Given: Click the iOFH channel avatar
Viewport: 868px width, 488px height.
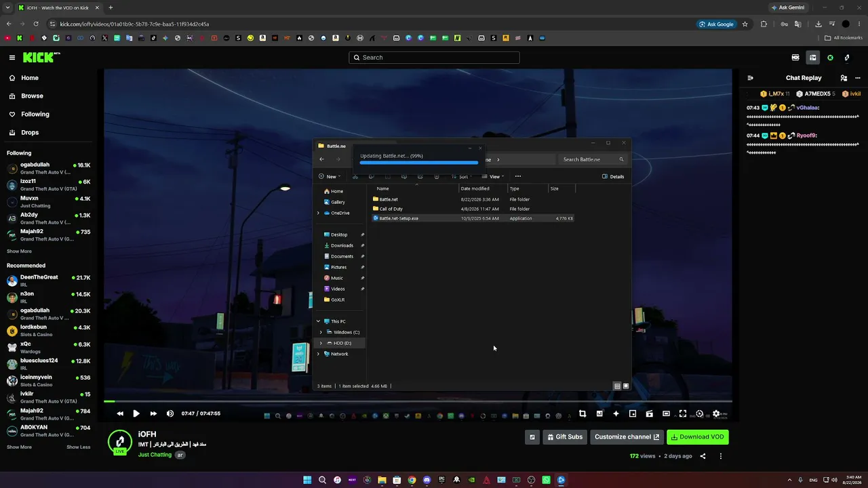Looking at the screenshot, I should pos(120,442).
